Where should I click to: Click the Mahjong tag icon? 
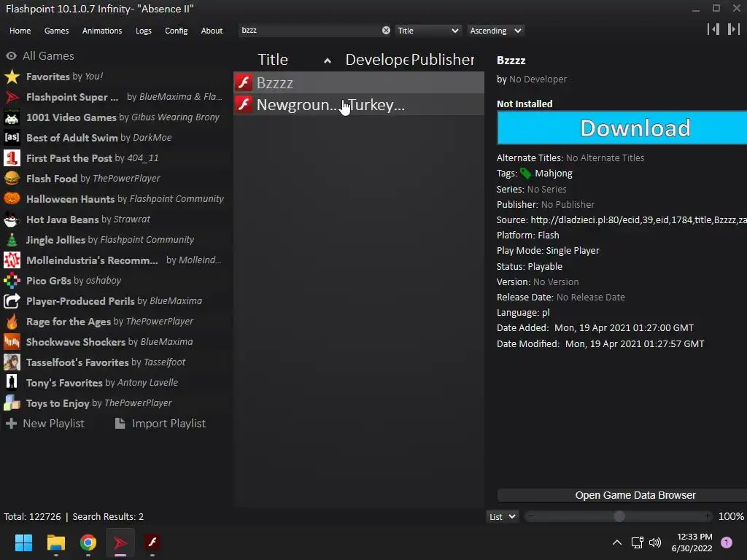point(526,174)
